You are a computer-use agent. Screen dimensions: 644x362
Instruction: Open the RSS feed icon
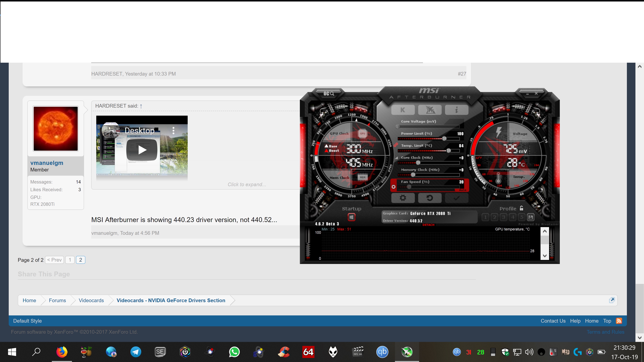click(619, 321)
